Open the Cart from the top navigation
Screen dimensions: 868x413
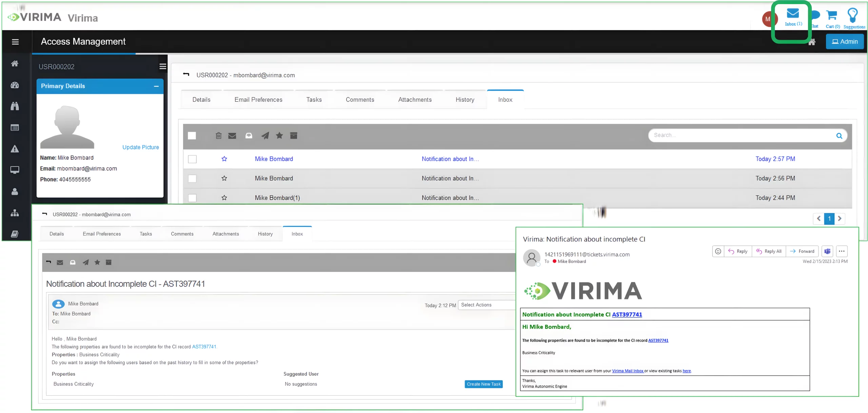(832, 15)
